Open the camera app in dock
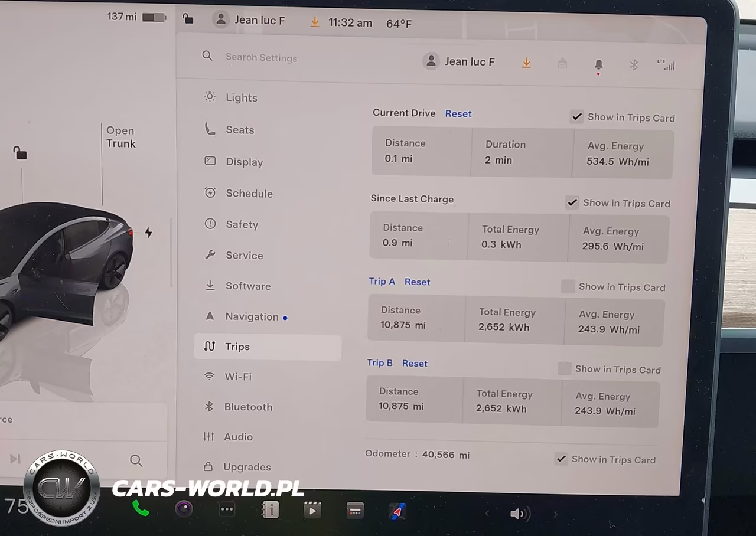Screen dimensions: 756x536 pos(184,509)
